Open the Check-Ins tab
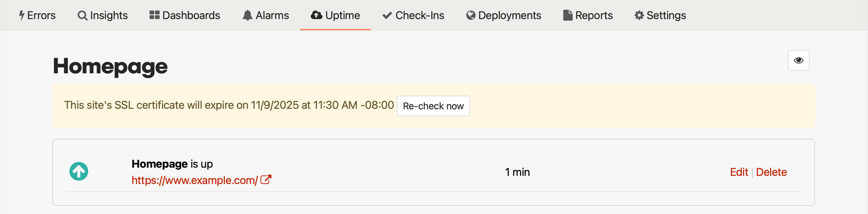The image size is (868, 214). [x=413, y=15]
